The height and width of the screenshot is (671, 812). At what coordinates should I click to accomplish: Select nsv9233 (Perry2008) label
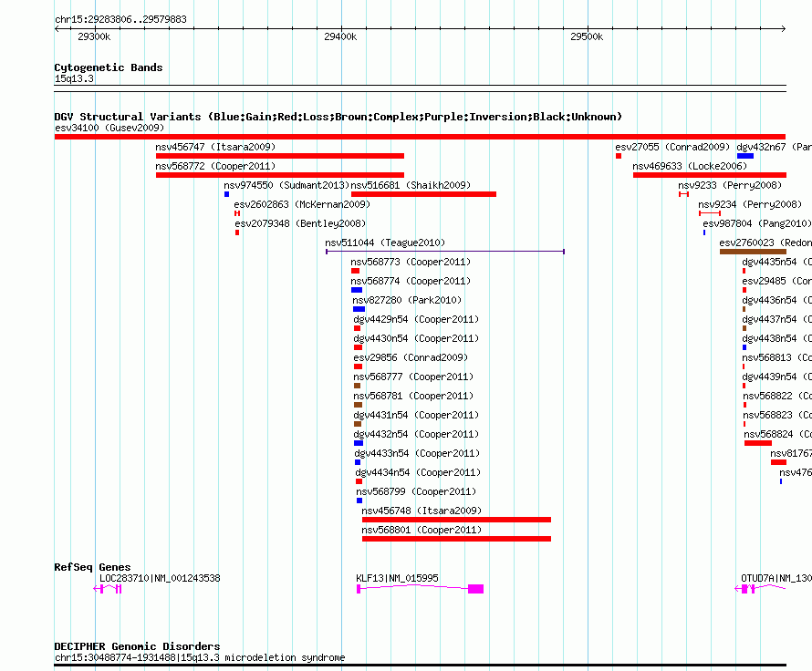(730, 185)
